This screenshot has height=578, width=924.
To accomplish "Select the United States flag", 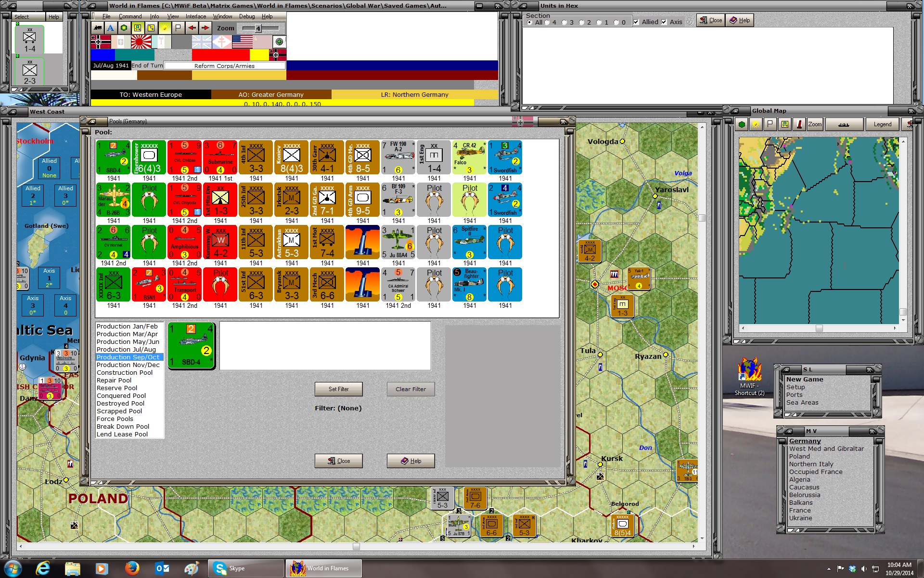I will coord(242,42).
